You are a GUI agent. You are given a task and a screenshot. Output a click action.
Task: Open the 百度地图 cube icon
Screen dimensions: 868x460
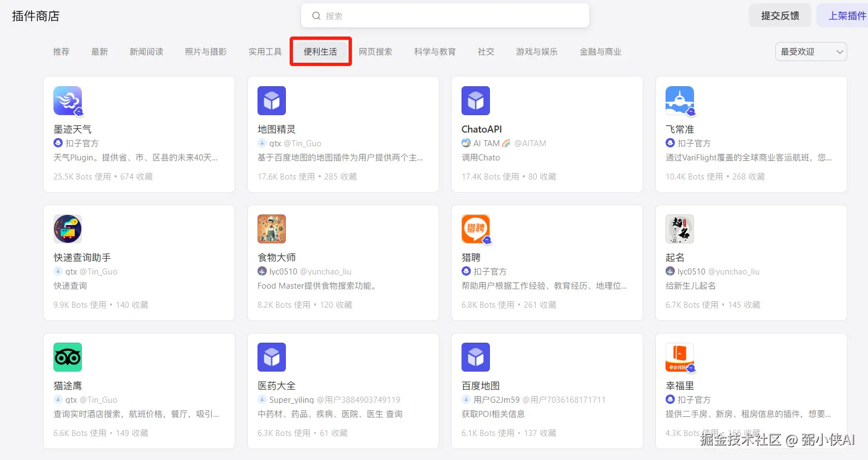[476, 357]
